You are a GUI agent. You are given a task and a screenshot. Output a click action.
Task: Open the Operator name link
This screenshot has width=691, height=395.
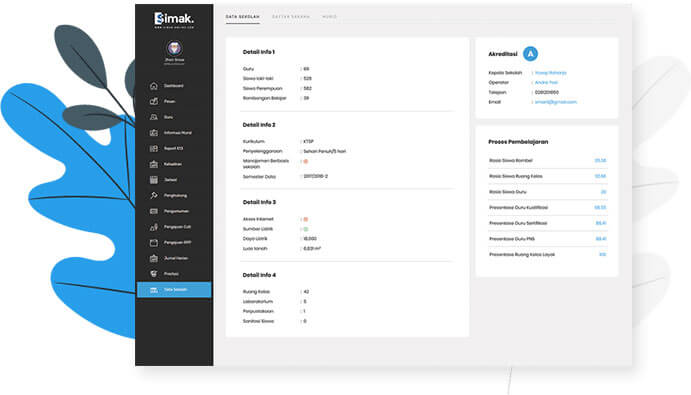click(546, 82)
